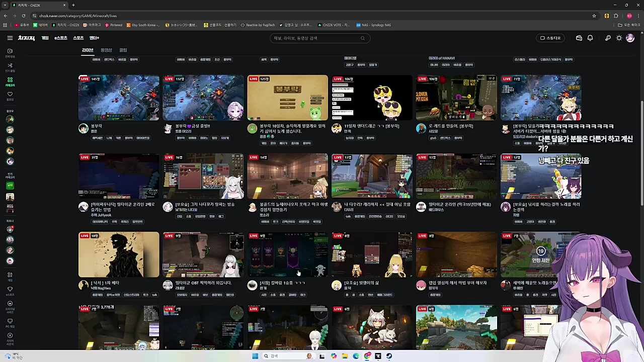Switch to the 클립 tab
Image resolution: width=644 pixels, height=362 pixels.
pos(123,50)
